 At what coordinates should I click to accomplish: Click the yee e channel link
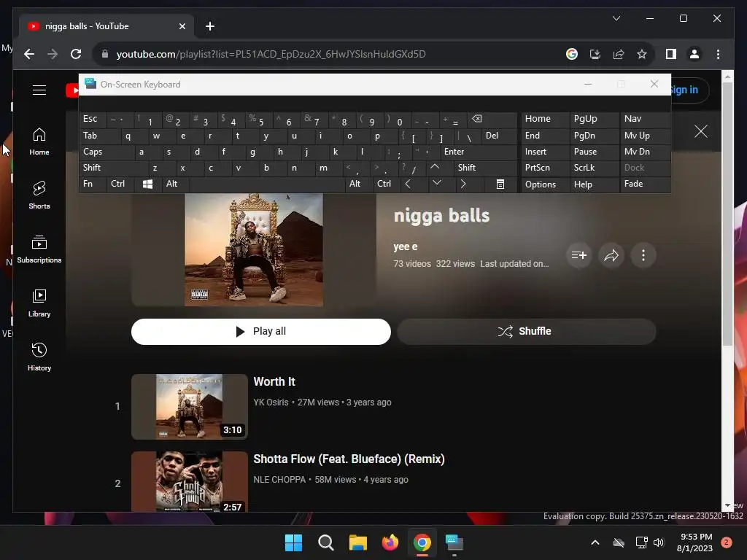tap(406, 246)
